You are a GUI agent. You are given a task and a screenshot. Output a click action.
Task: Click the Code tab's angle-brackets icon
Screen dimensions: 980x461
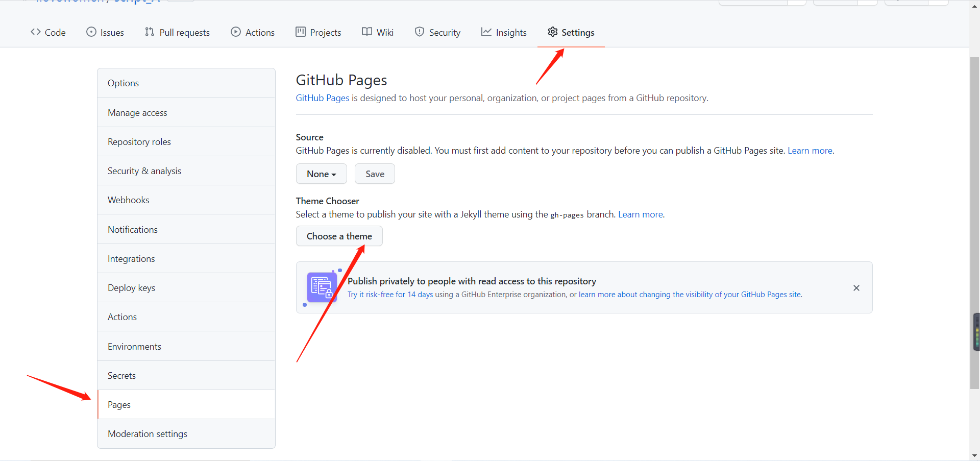(35, 32)
